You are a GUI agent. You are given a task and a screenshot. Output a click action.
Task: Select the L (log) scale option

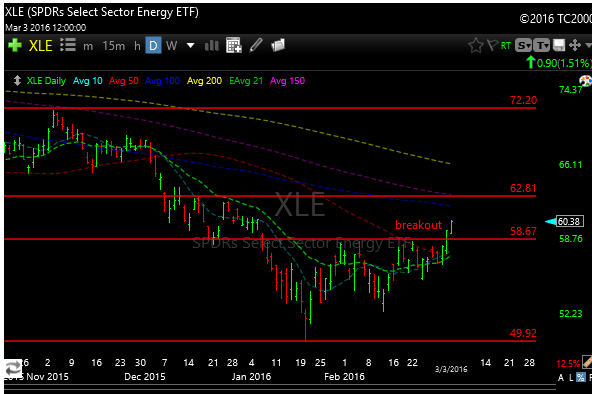tap(571, 377)
